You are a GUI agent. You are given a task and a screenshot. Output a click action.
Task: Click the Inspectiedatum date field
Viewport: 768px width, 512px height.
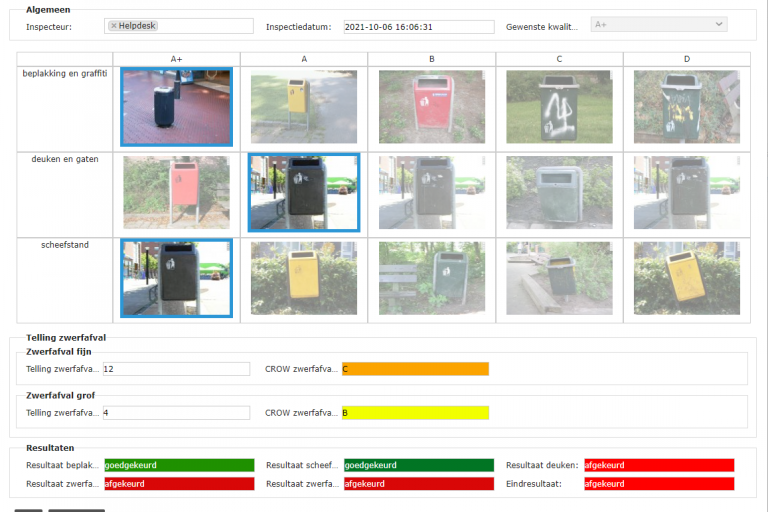pos(418,27)
